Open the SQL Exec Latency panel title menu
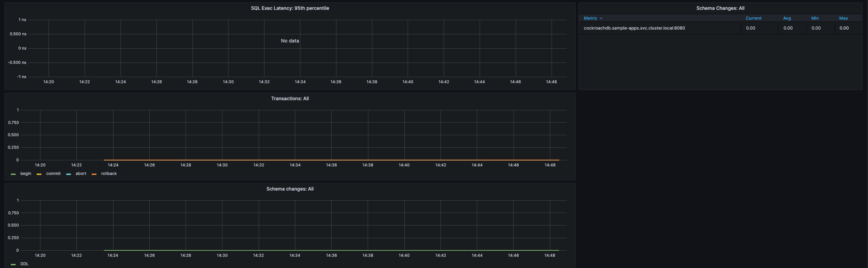This screenshot has height=268, width=868. [x=290, y=8]
